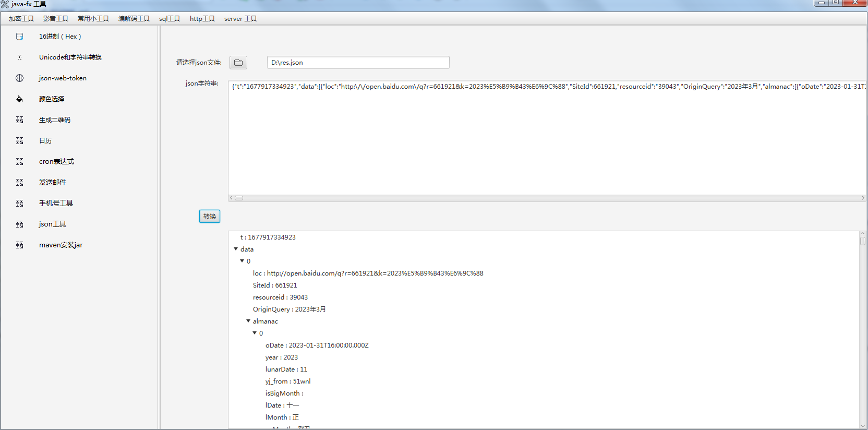
Task: Click the 16进制 (Hex) sidebar icon
Action: pyautogui.click(x=20, y=37)
